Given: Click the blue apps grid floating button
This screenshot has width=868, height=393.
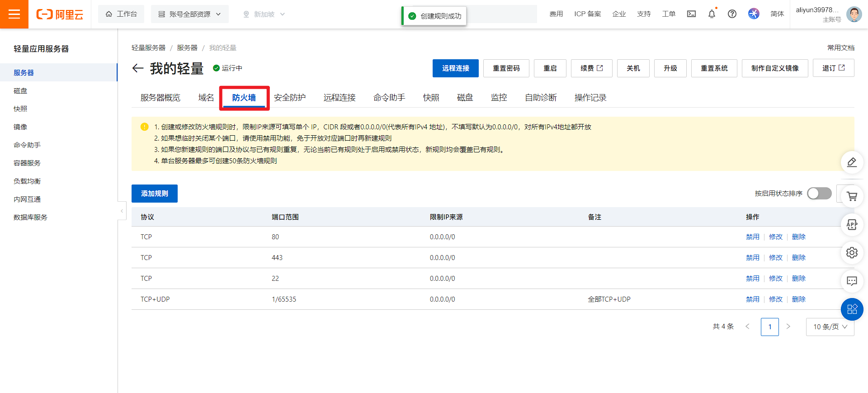Looking at the screenshot, I should click(x=852, y=309).
